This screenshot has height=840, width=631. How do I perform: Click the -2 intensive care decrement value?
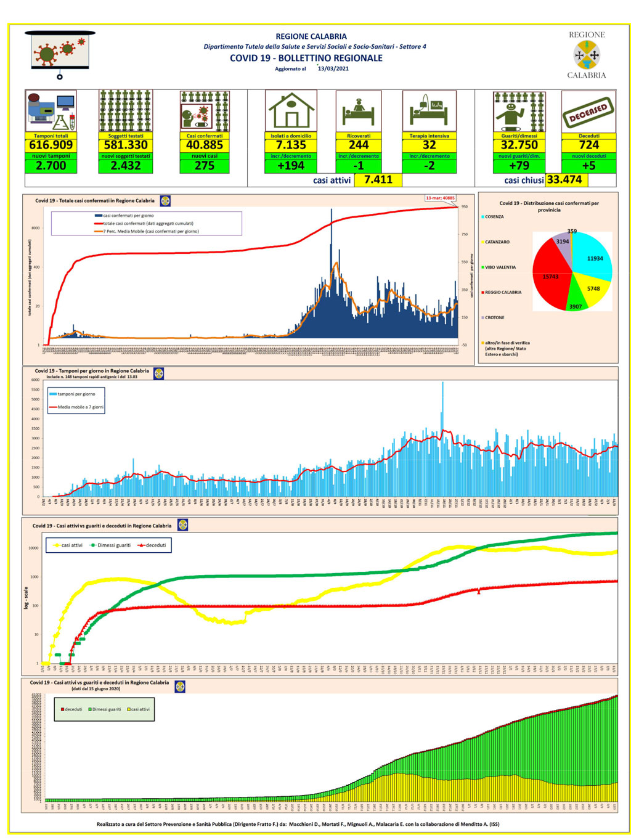[429, 166]
